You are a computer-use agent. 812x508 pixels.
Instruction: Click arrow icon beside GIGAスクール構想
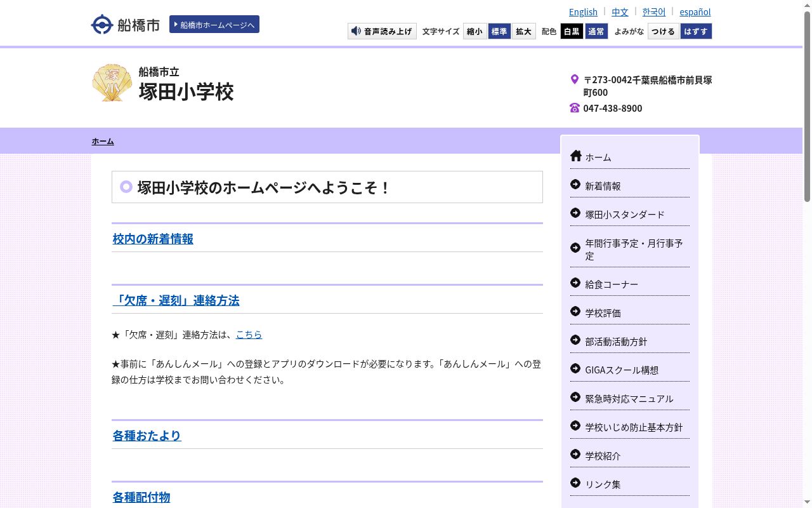tap(575, 368)
